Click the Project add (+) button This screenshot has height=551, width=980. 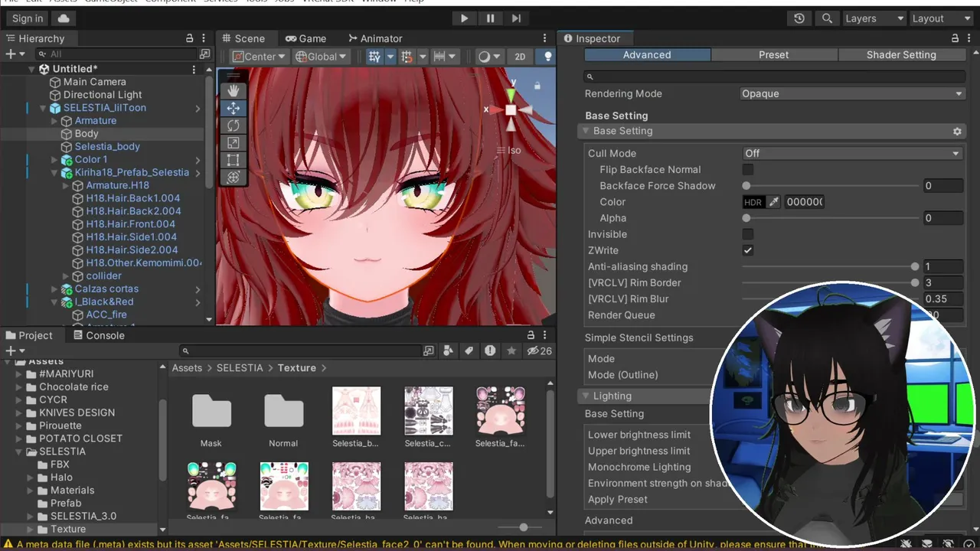pyautogui.click(x=15, y=351)
